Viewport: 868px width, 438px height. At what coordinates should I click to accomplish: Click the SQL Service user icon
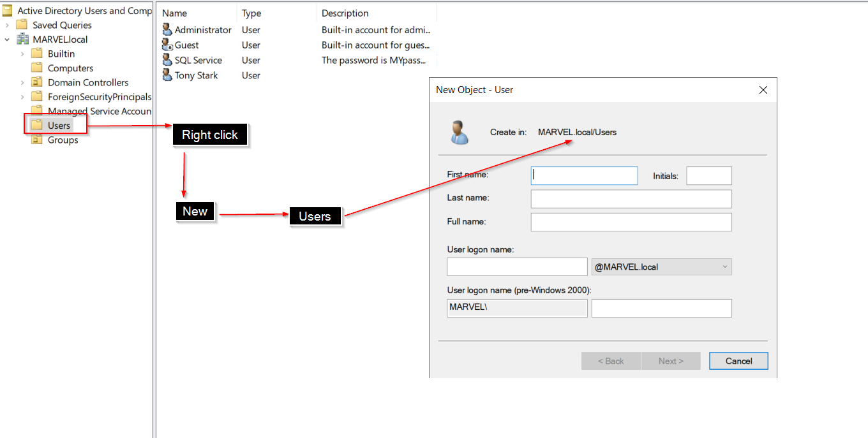click(x=167, y=61)
